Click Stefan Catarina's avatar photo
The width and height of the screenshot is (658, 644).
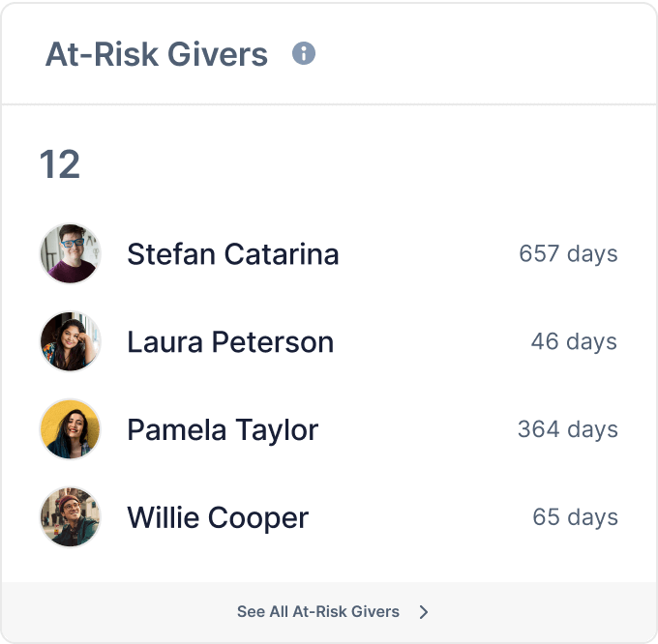[x=70, y=254]
